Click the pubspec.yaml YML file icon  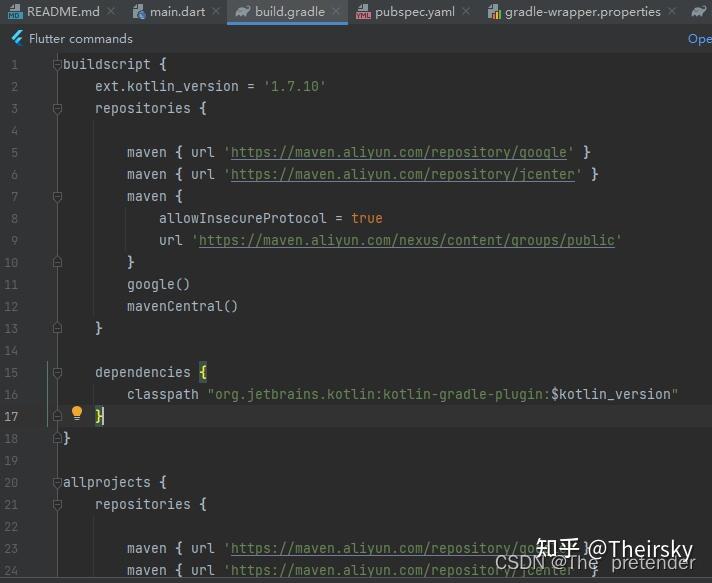tap(363, 12)
